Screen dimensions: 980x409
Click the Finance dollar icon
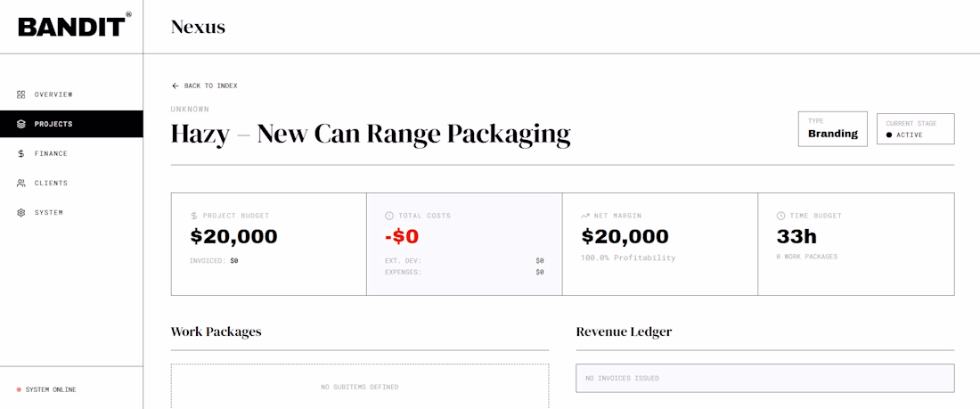click(x=21, y=153)
